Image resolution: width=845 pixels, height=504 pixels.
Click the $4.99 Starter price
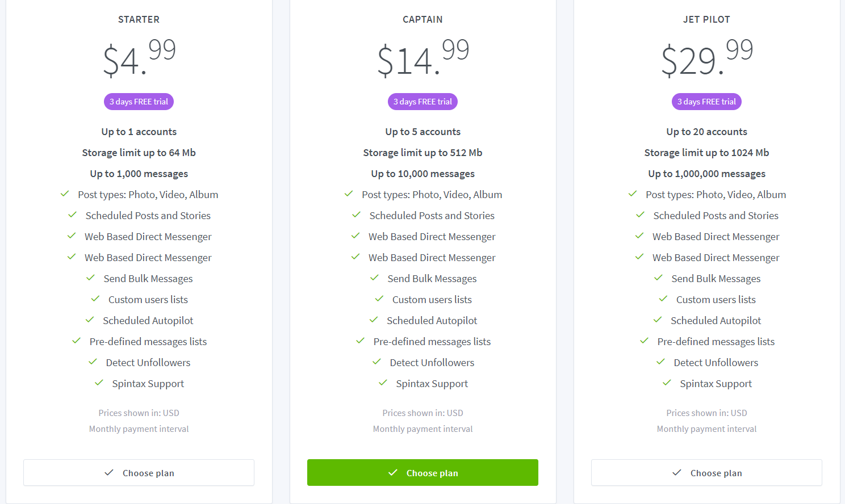point(139,58)
